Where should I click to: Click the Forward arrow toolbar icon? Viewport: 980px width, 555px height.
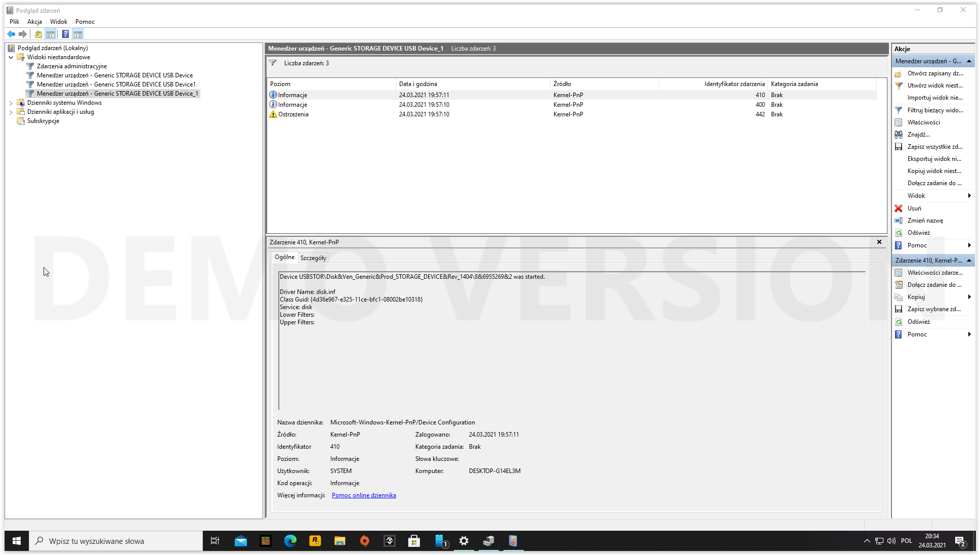click(23, 34)
